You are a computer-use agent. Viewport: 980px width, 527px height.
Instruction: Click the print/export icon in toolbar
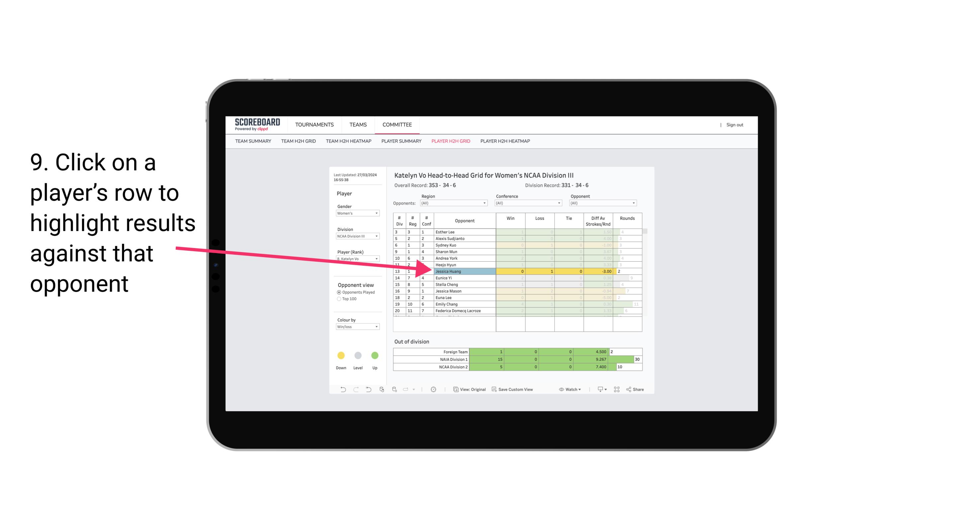click(598, 390)
